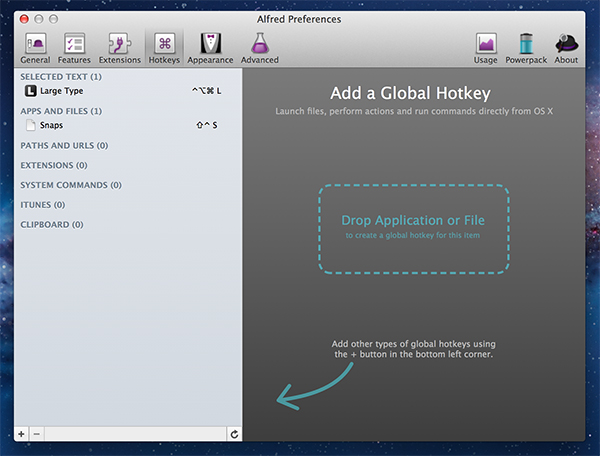Click the APPS AND FILES (1) header
The image size is (600, 456).
click(61, 111)
